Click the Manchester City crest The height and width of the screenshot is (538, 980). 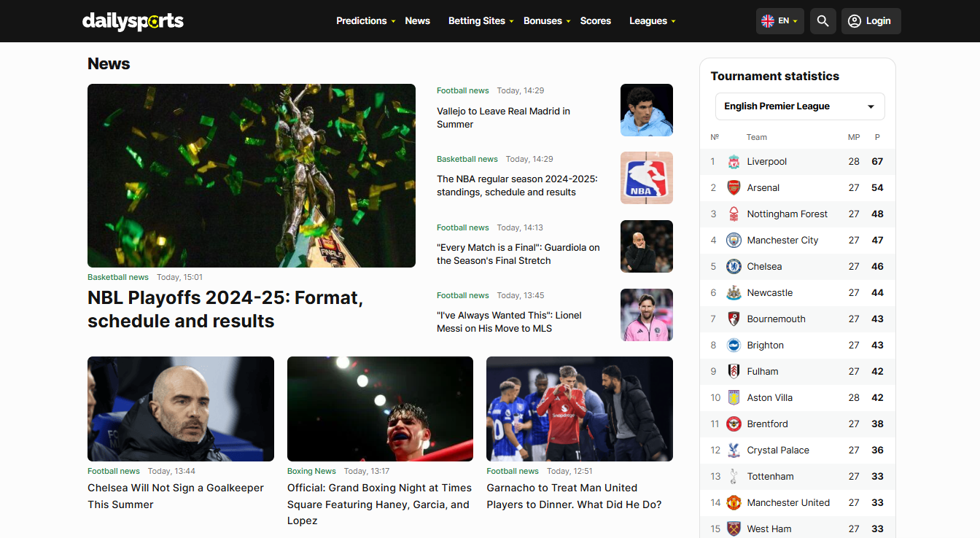tap(734, 241)
